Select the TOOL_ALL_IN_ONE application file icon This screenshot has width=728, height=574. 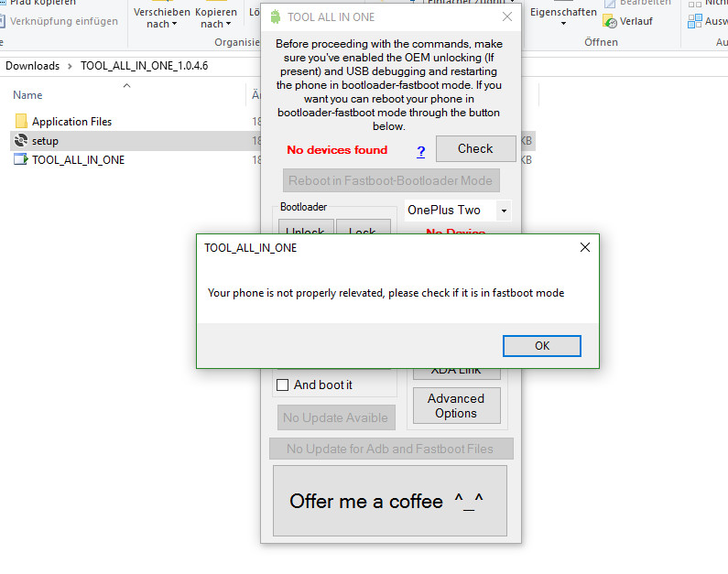pos(21,159)
